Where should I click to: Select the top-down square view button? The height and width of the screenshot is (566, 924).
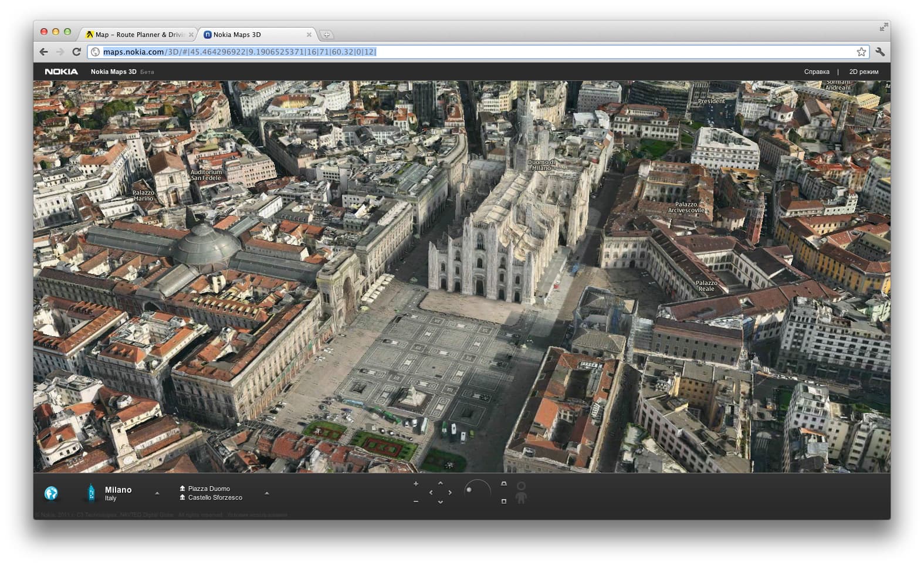(503, 501)
